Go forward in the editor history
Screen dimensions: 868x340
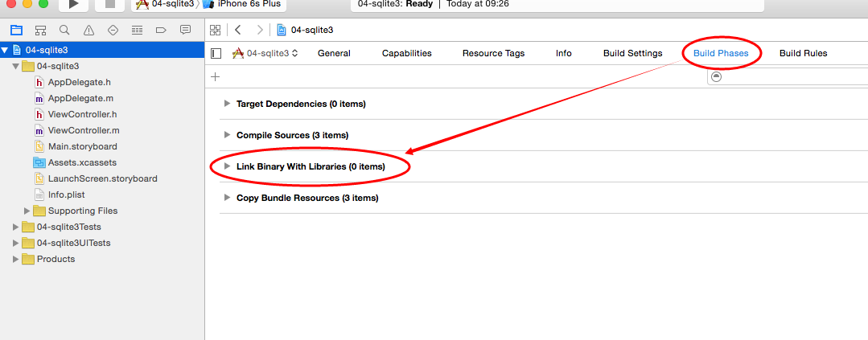coord(260,30)
